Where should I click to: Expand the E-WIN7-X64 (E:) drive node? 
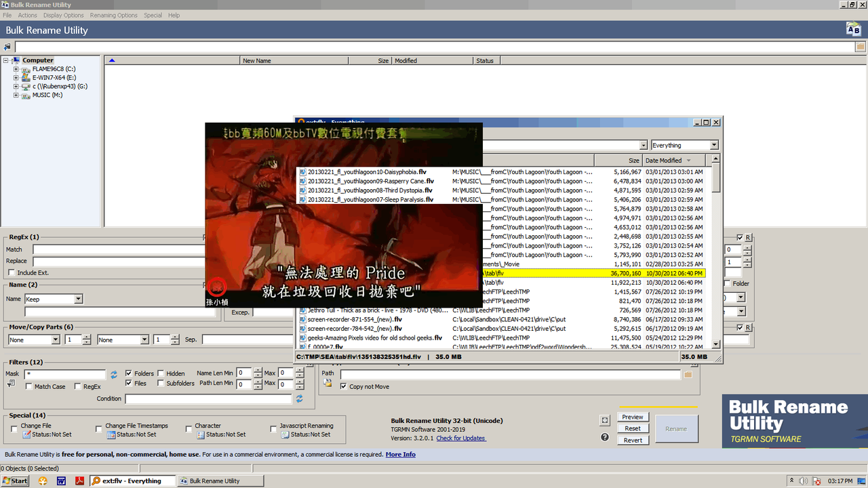pyautogui.click(x=16, y=78)
